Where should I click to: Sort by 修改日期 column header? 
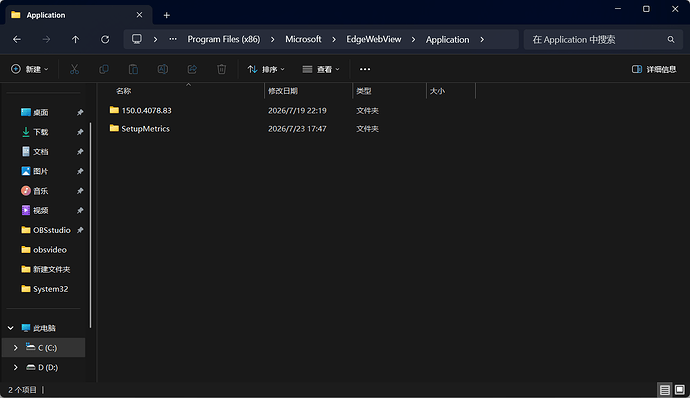283,91
